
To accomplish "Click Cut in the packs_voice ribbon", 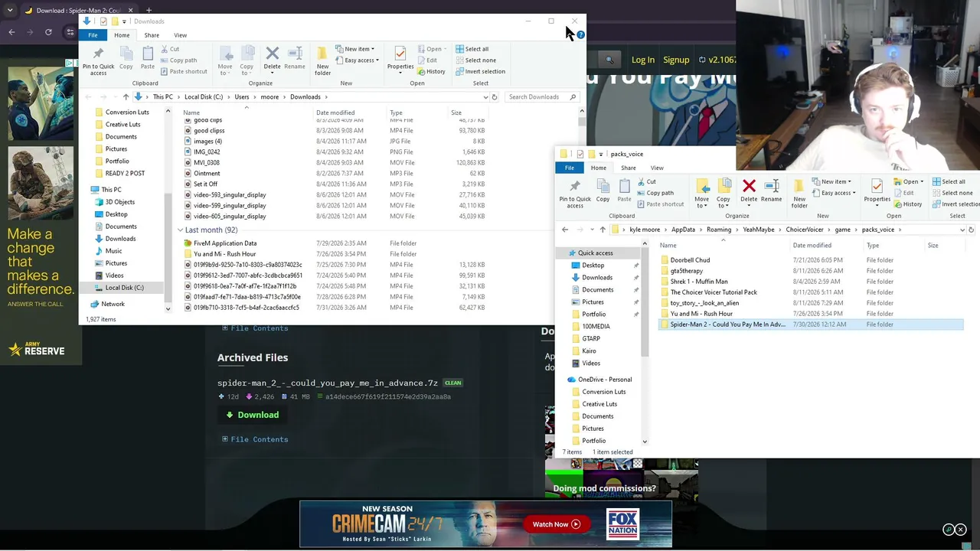I will click(645, 182).
